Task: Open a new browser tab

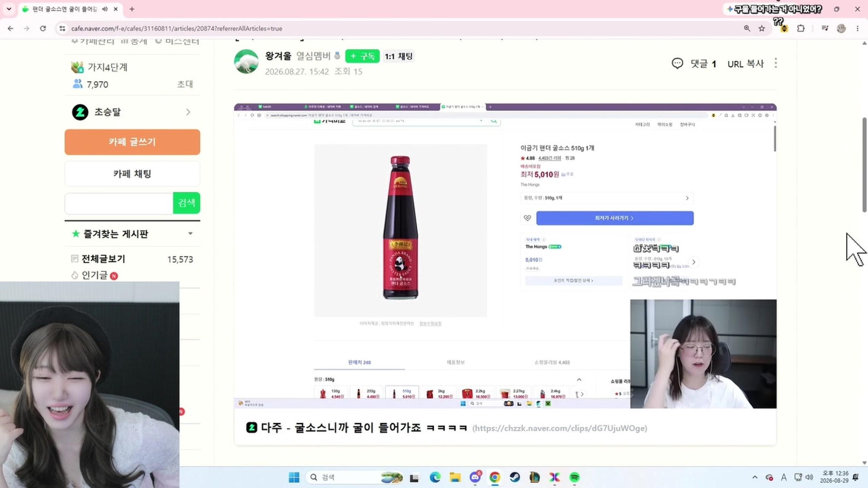Action: click(x=132, y=9)
